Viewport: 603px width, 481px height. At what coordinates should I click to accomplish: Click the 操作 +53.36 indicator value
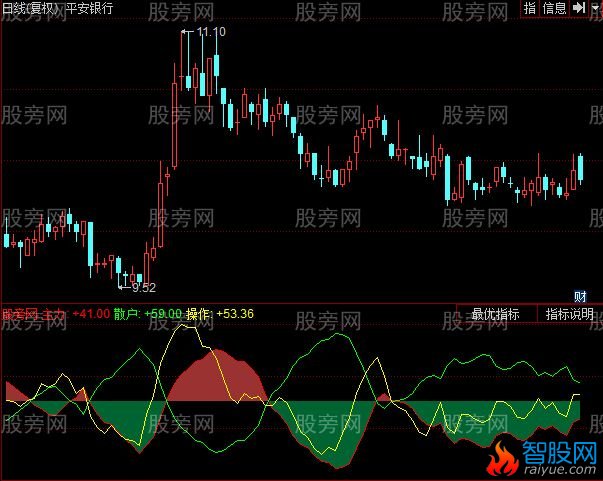click(x=220, y=314)
